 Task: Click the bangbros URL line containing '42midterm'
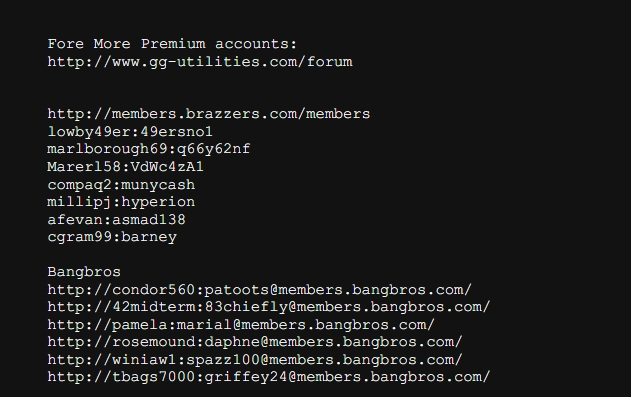(269, 307)
